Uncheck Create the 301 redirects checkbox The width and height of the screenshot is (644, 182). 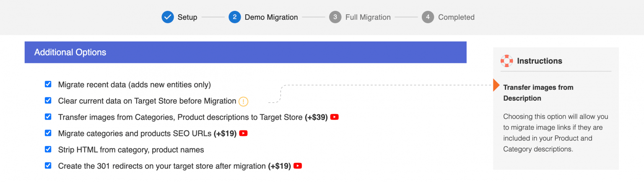pyautogui.click(x=48, y=166)
